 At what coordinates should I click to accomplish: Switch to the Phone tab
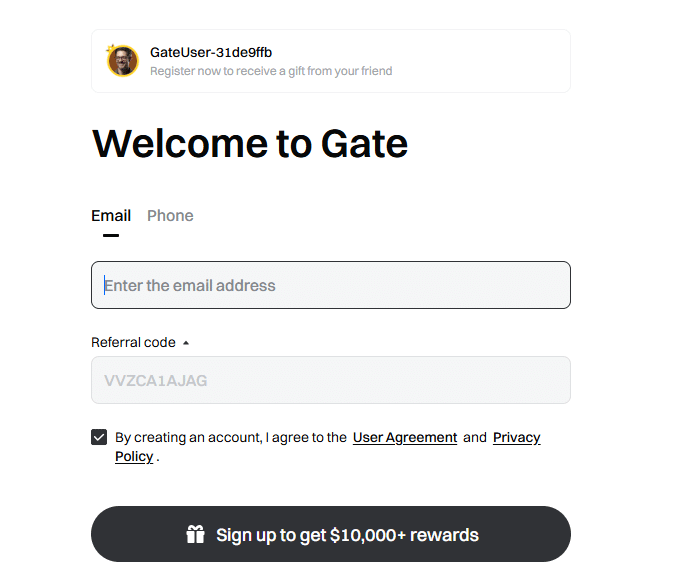(170, 216)
